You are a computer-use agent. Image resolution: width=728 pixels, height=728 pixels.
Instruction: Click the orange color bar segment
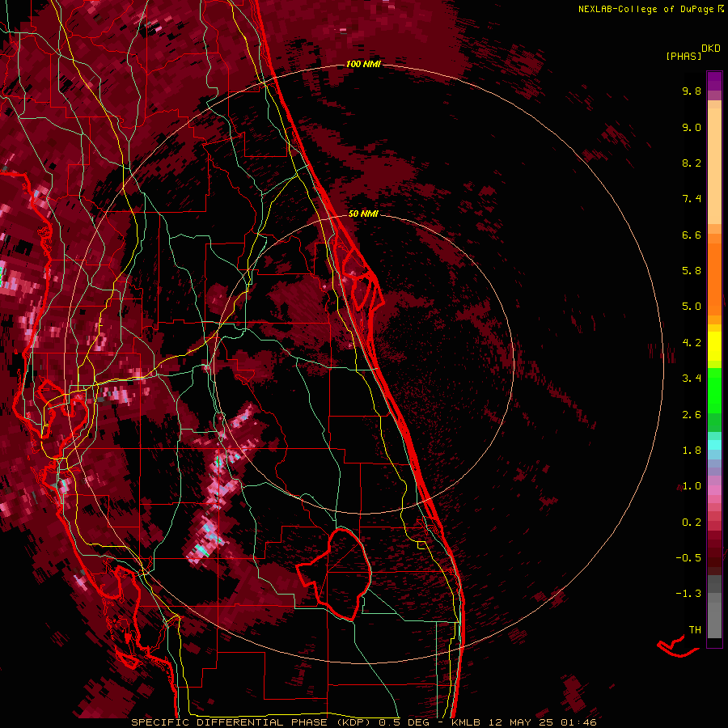[714, 278]
